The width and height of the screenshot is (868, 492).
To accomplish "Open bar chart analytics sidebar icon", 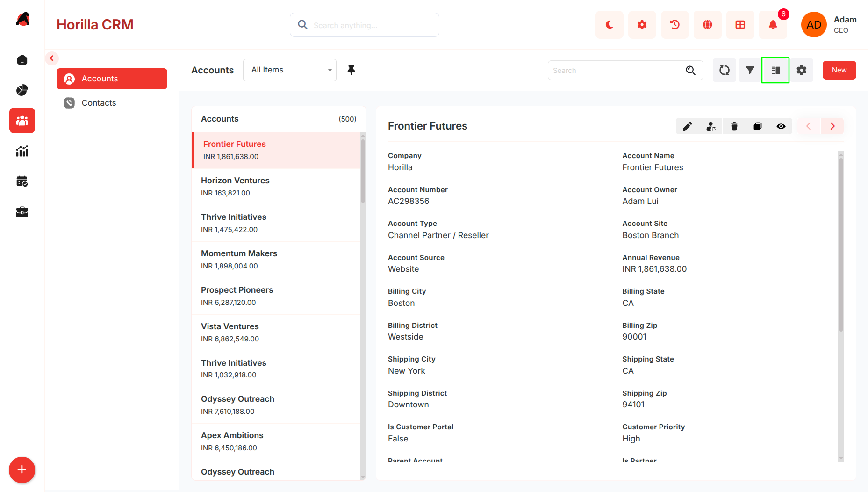I will [22, 151].
